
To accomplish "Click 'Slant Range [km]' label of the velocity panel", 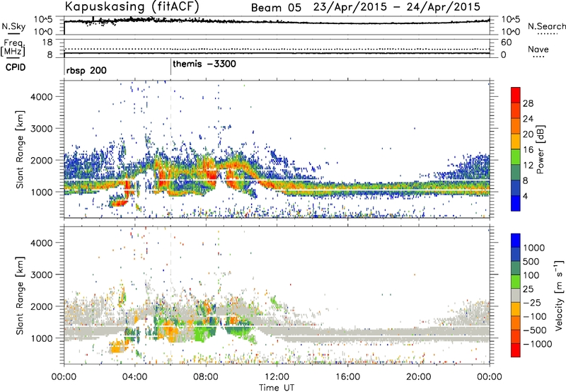I will [x=20, y=296].
